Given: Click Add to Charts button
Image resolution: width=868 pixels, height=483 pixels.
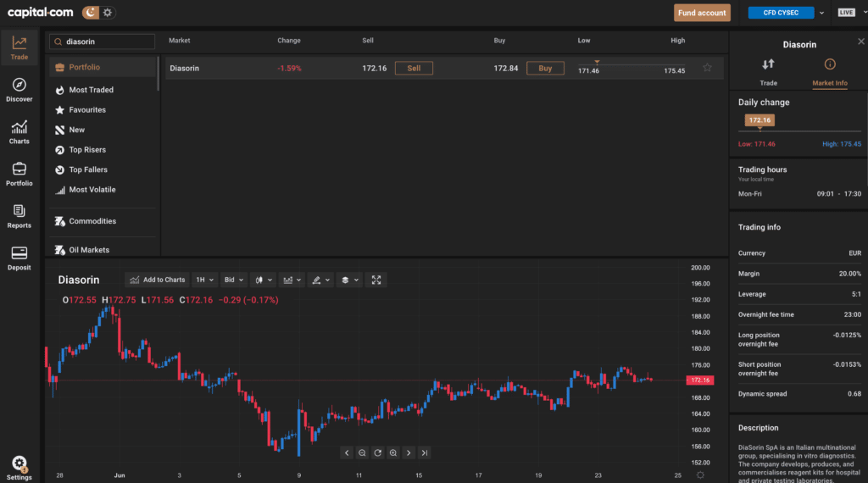Looking at the screenshot, I should click(158, 280).
